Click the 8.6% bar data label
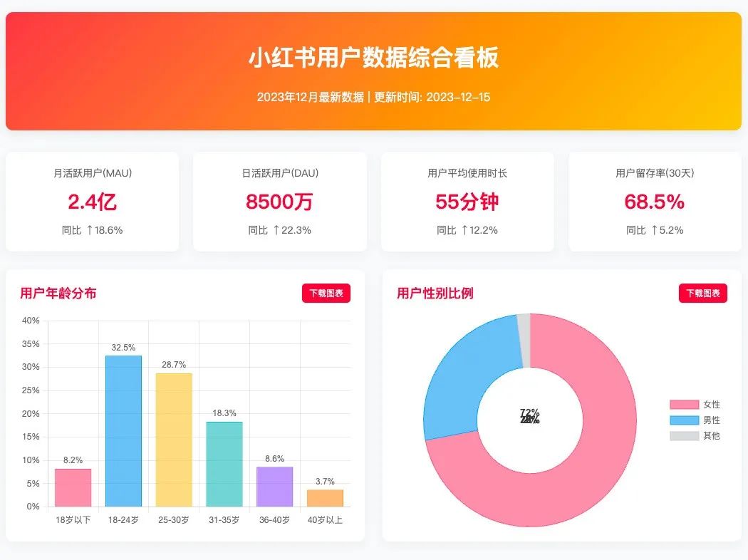 (275, 459)
